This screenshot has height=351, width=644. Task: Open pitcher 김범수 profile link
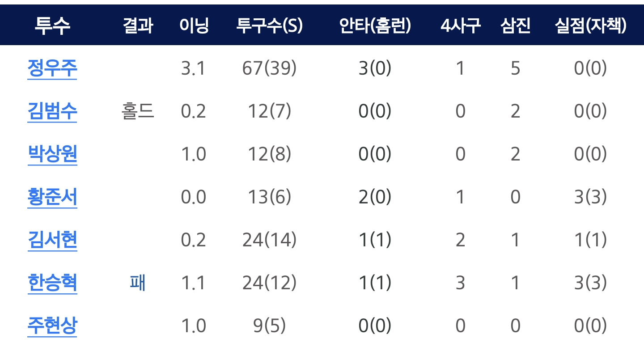pyautogui.click(x=52, y=111)
